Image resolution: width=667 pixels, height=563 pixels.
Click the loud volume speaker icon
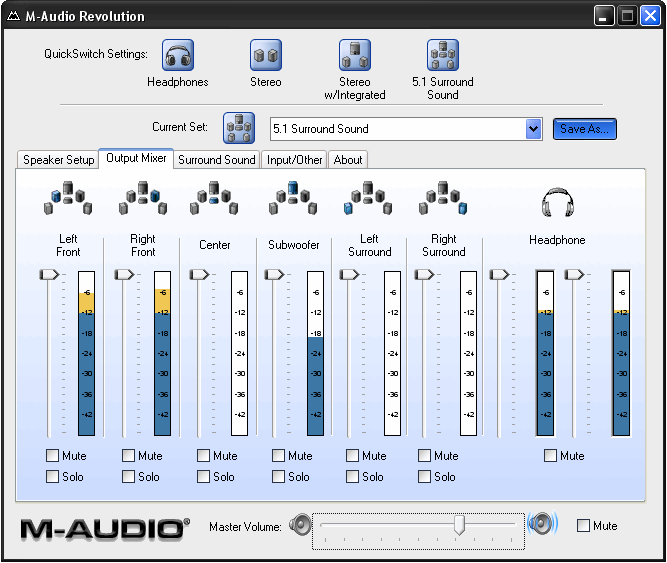click(542, 524)
